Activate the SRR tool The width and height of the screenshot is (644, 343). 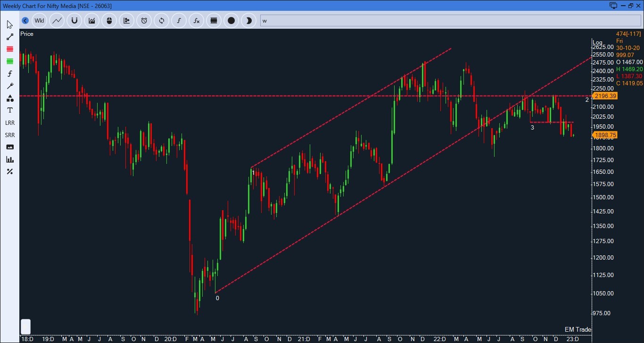coord(9,135)
